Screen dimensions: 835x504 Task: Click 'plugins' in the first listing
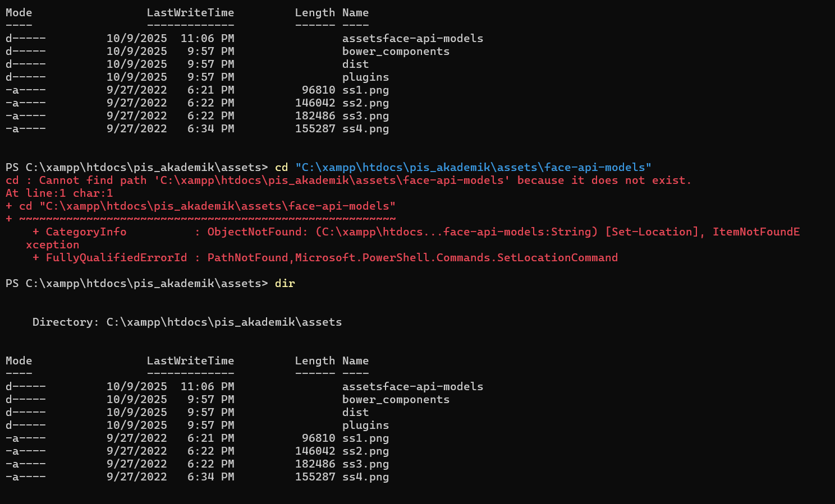365,77
